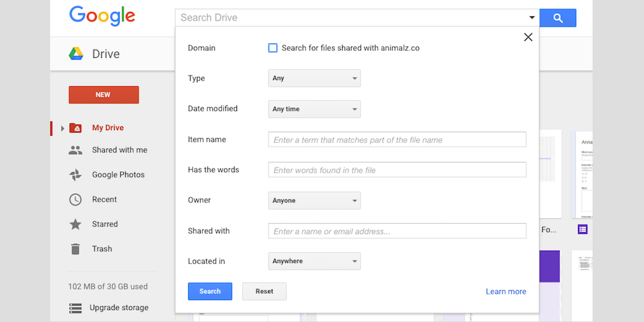The image size is (644, 322).
Task: Open the Located in dropdown
Action: coord(314,261)
